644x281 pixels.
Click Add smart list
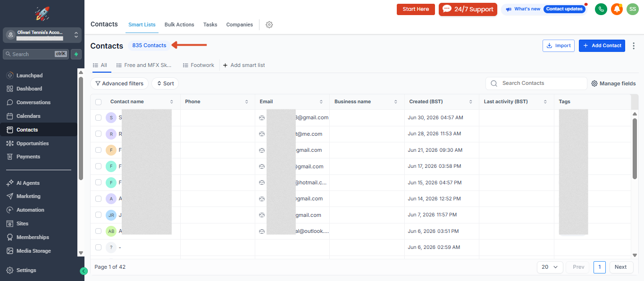point(244,65)
